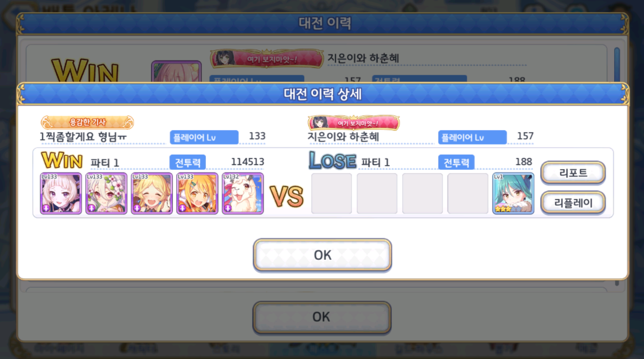Viewport: 644px width, 359px height.
Task: Click the player name 지은이와 하춘혜 in popup
Action: click(x=343, y=136)
